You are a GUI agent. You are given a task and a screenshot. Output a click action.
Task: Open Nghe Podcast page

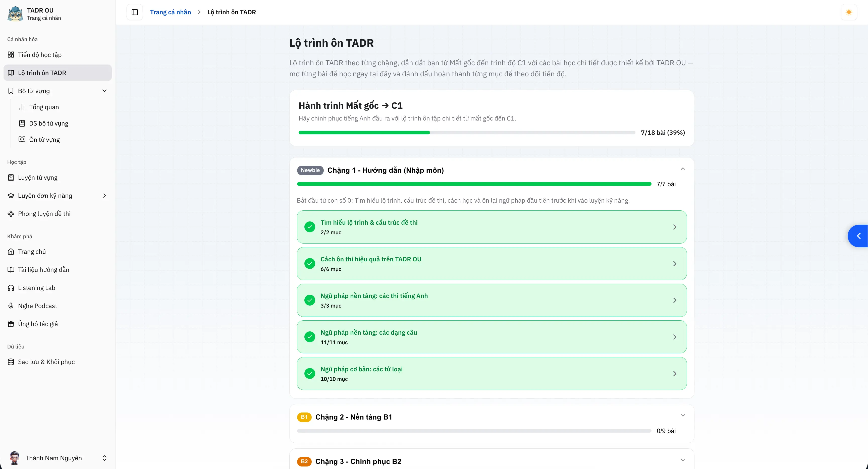58,306
